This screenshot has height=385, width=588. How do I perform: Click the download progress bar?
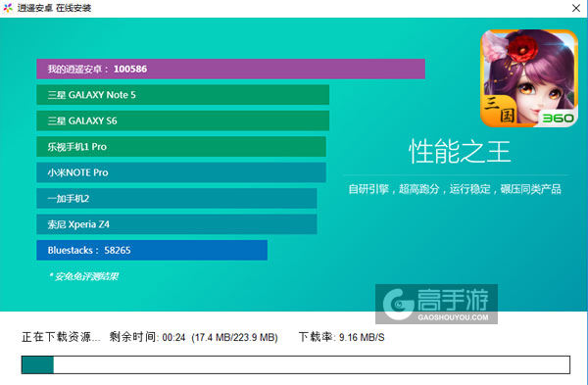(296, 364)
